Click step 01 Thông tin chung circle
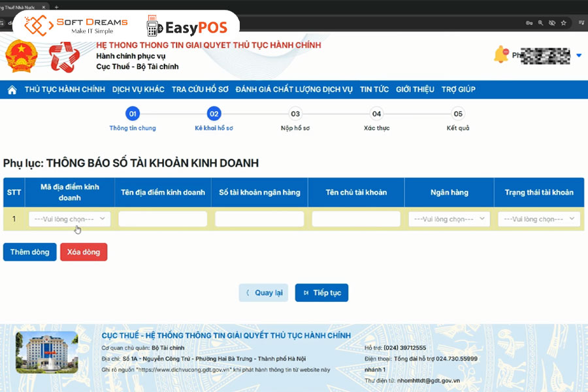This screenshot has height=392, width=588. (x=133, y=114)
